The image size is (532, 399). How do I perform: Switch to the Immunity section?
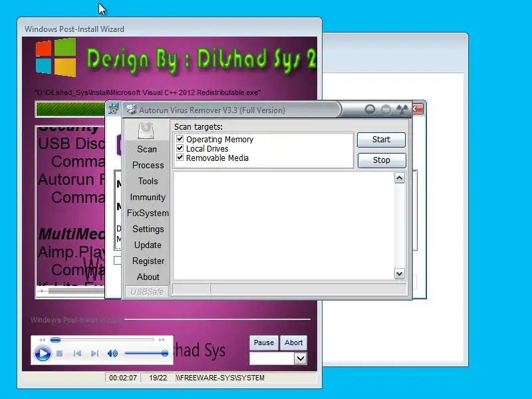coord(148,197)
